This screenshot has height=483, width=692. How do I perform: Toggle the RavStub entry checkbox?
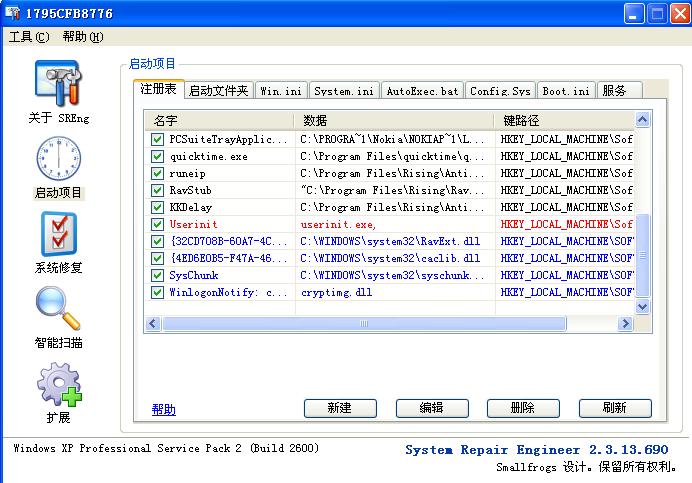pos(157,190)
